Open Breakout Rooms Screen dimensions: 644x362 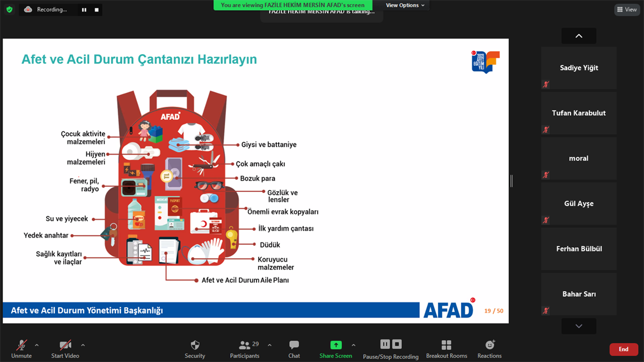[447, 349]
